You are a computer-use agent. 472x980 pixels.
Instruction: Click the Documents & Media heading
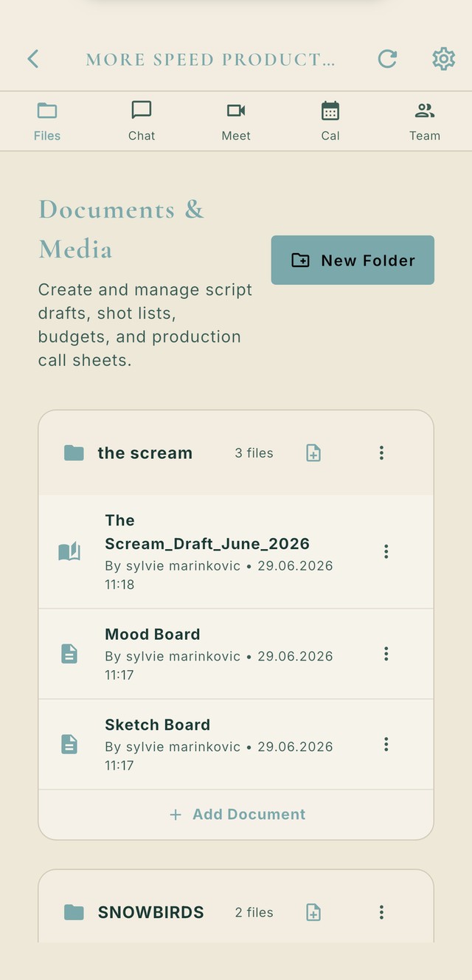(x=122, y=230)
